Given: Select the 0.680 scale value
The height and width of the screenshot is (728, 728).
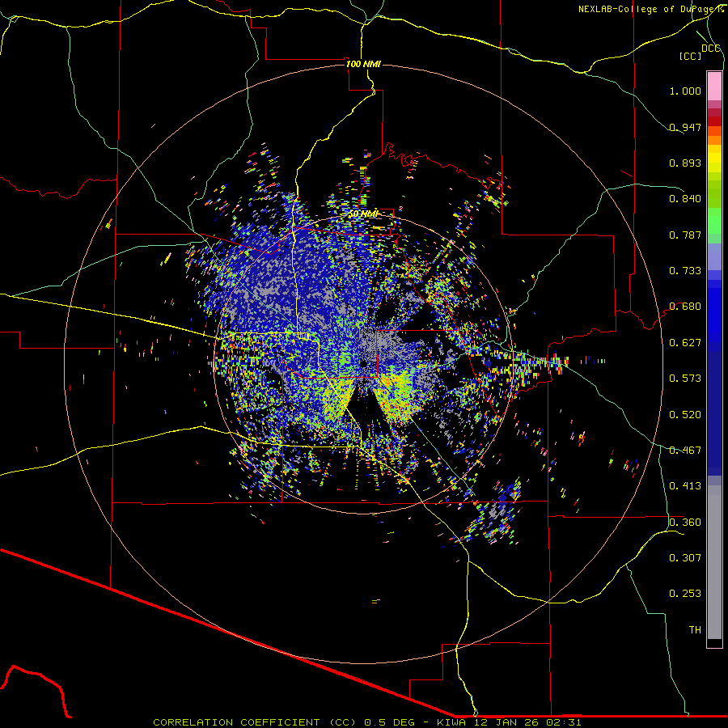Looking at the screenshot, I should [x=685, y=307].
